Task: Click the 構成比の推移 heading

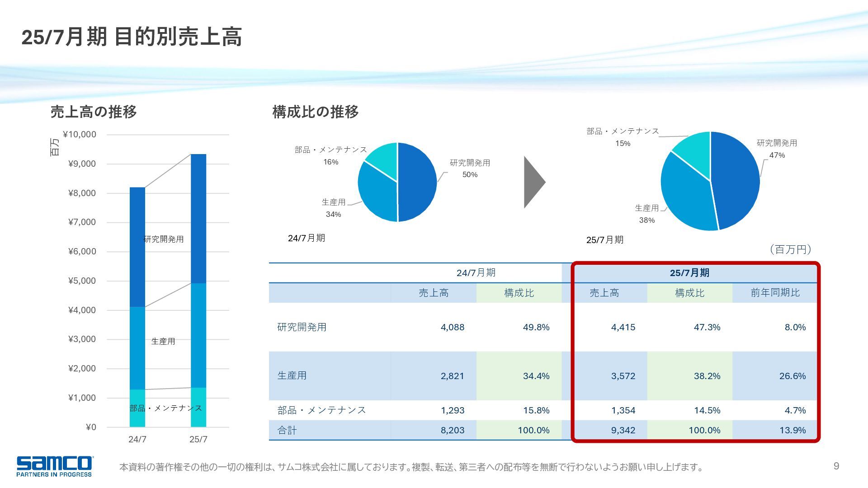Action: [315, 112]
